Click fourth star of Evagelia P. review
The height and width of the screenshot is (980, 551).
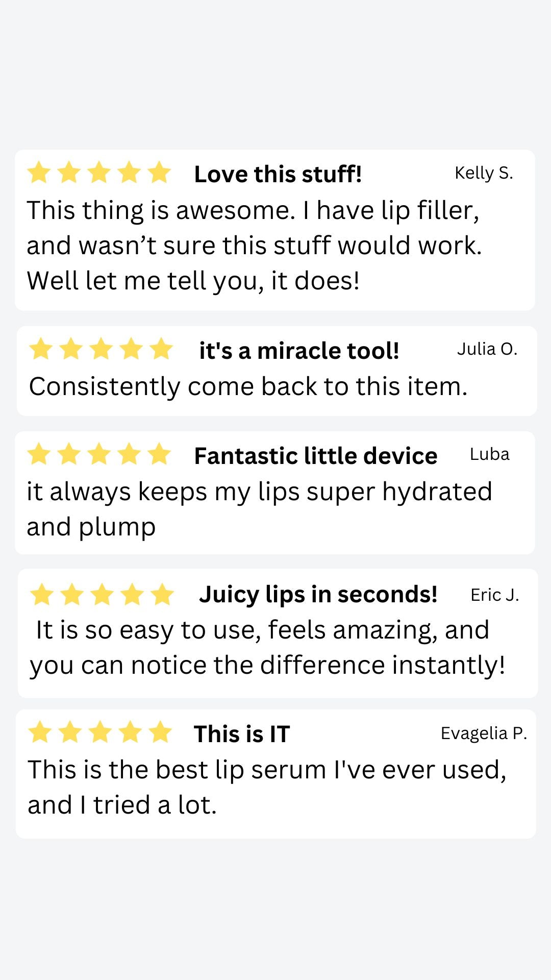pyautogui.click(x=130, y=732)
